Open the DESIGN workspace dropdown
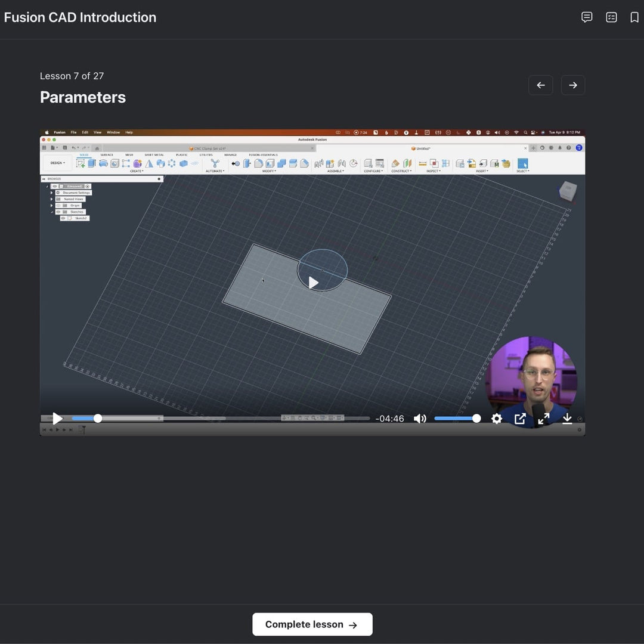This screenshot has height=644, width=644. click(58, 163)
